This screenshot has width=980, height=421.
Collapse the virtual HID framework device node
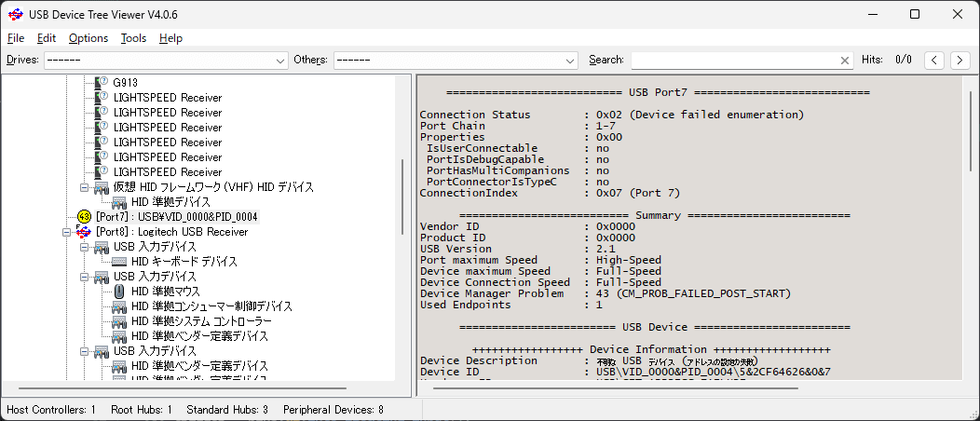[x=85, y=187]
